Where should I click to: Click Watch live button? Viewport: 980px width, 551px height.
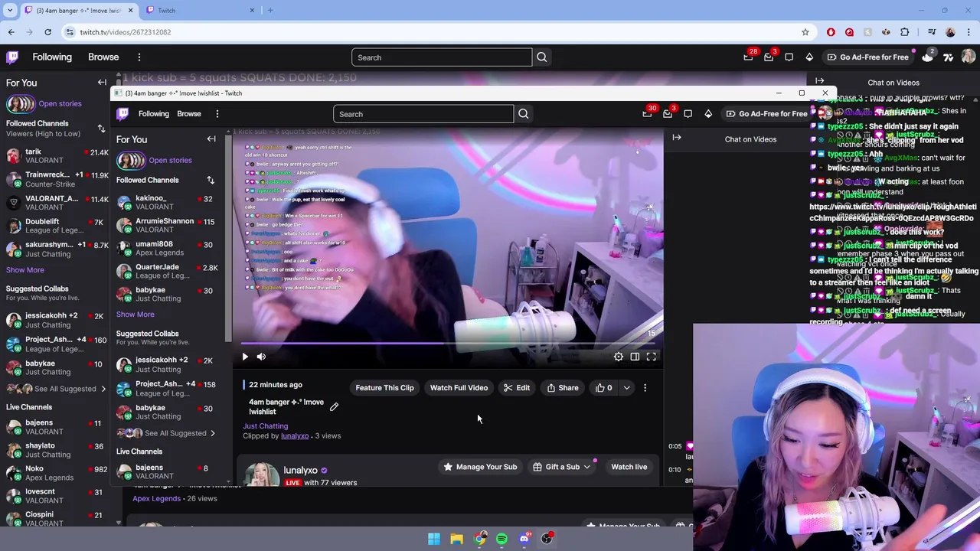[x=629, y=467]
